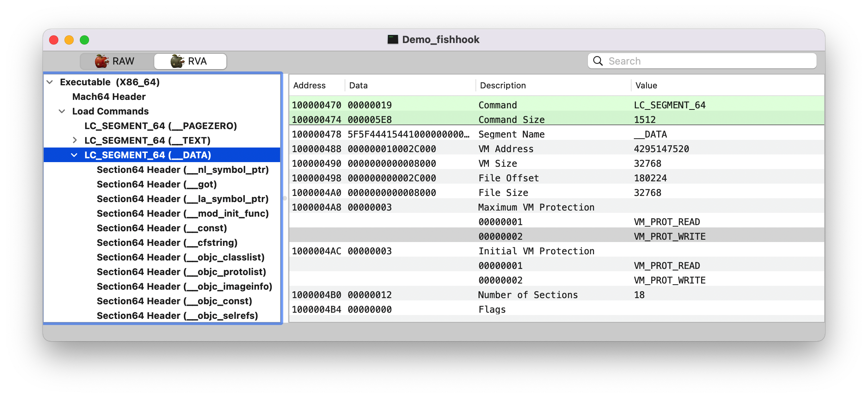Select the Load Commands tree item

[111, 111]
